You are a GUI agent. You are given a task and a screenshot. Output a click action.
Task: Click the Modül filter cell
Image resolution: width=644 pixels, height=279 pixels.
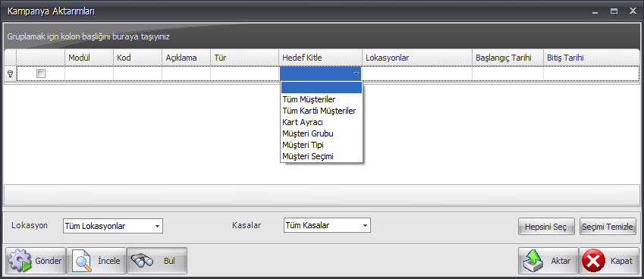point(89,74)
